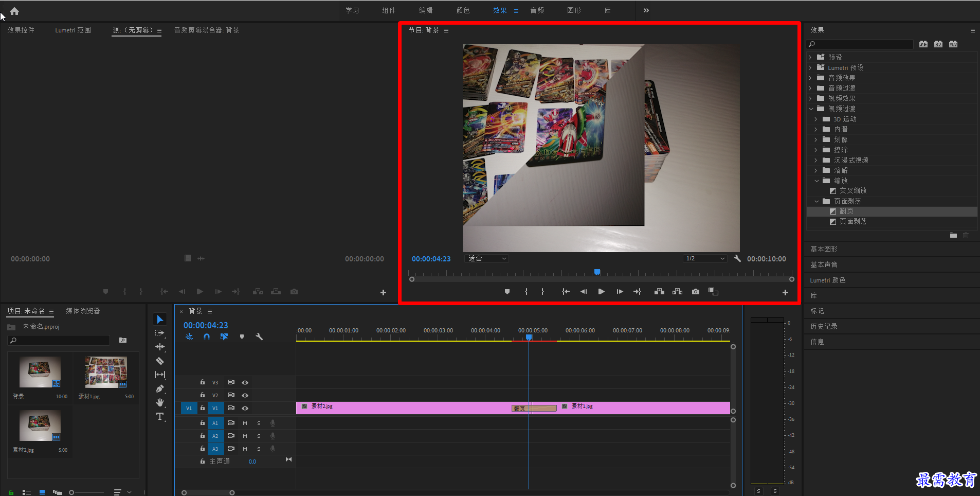Image resolution: width=980 pixels, height=496 pixels.
Task: Open program monitor wrench settings
Action: tap(737, 258)
